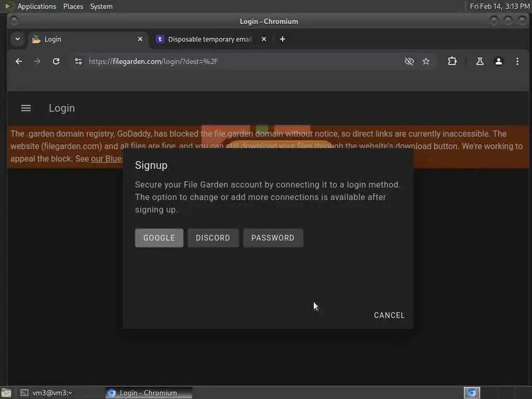The height and width of the screenshot is (399, 532).
Task: Select the PASSWORD signup option
Action: (273, 238)
